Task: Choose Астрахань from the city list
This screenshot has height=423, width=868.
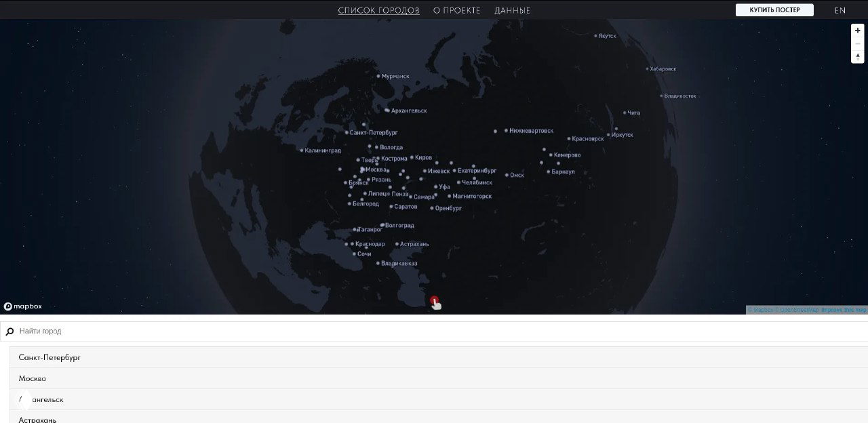Action: 37,419
